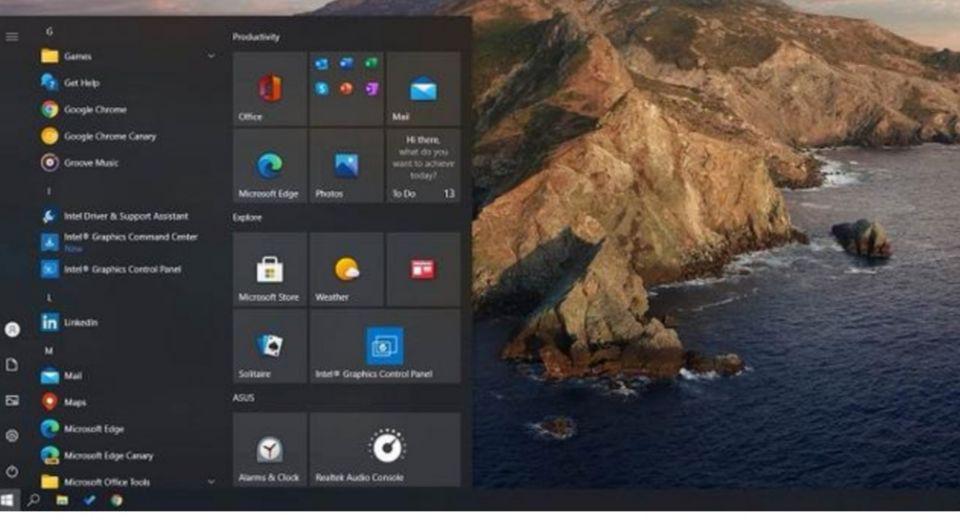
Task: Click the Windows Start button
Action: tap(7, 500)
